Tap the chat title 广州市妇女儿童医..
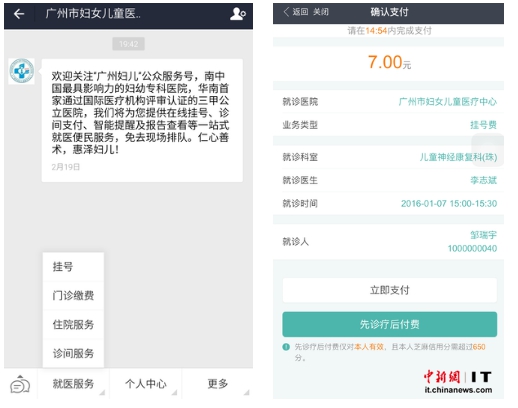This screenshot has height=408, width=518. pyautogui.click(x=93, y=14)
